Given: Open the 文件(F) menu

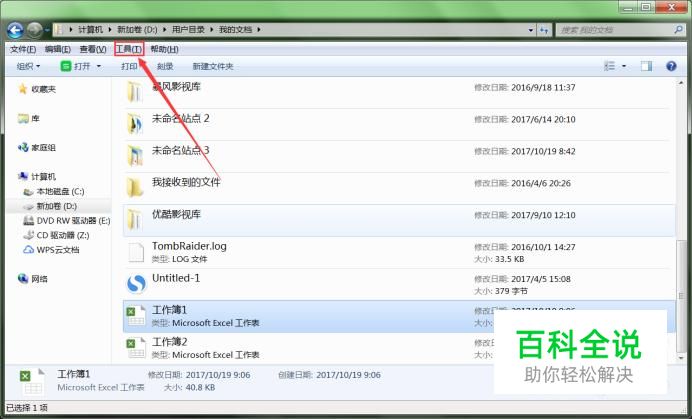Looking at the screenshot, I should pos(23,49).
